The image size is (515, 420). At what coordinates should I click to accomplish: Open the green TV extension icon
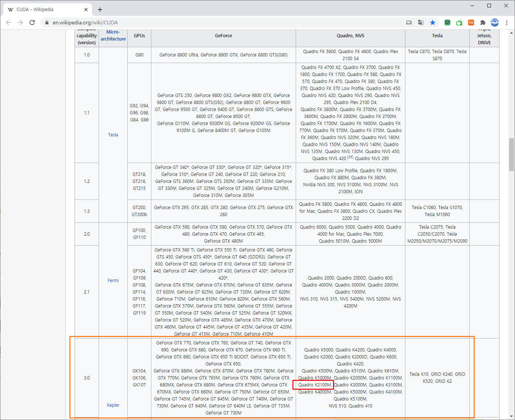click(x=459, y=22)
